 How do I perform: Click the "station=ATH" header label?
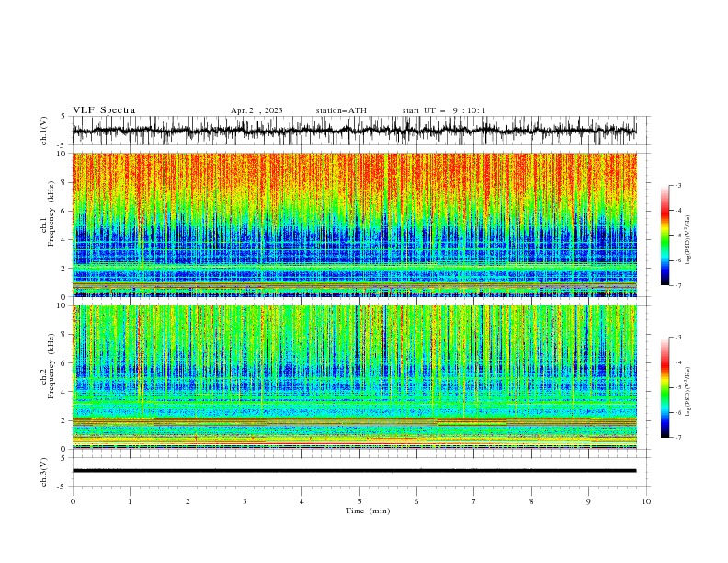tap(341, 110)
